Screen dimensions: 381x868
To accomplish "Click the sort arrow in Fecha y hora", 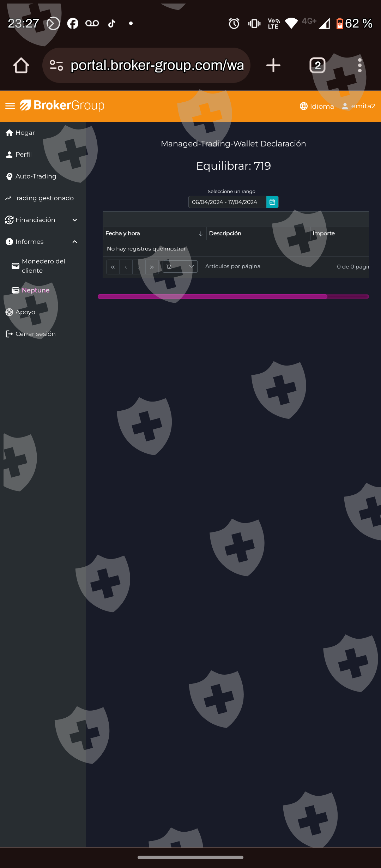I will click(201, 234).
